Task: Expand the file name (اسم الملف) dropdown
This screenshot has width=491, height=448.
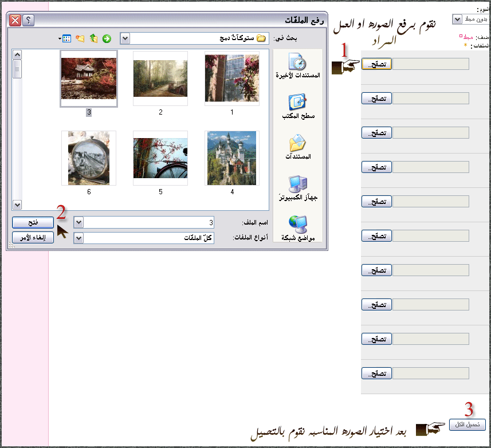Action: point(79,222)
